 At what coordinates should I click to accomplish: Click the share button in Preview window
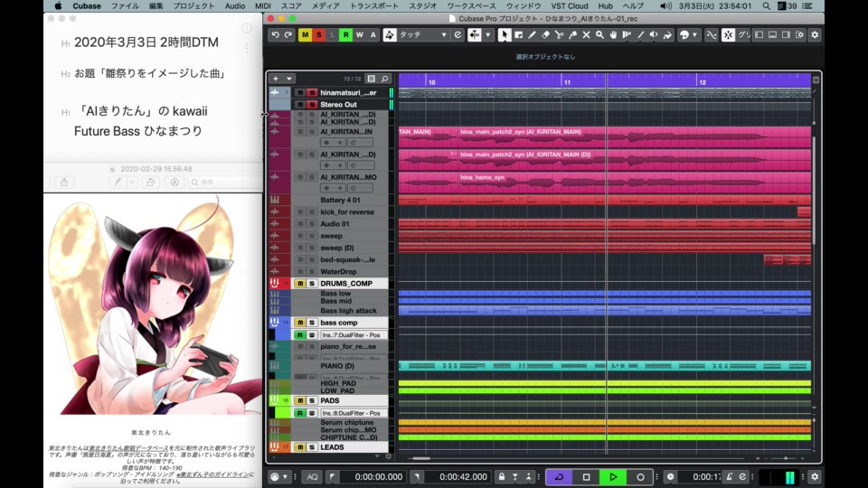tap(64, 182)
